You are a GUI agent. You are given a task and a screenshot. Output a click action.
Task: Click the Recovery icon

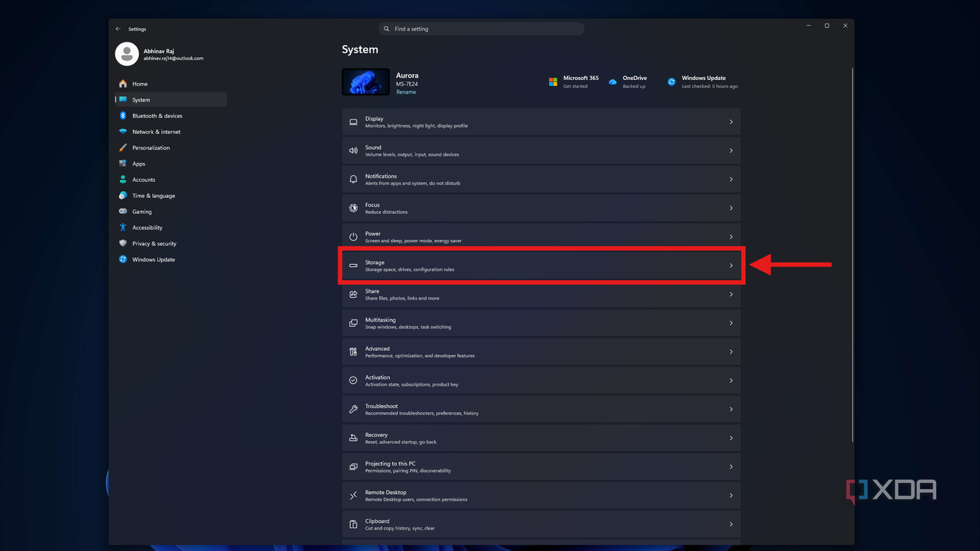353,438
